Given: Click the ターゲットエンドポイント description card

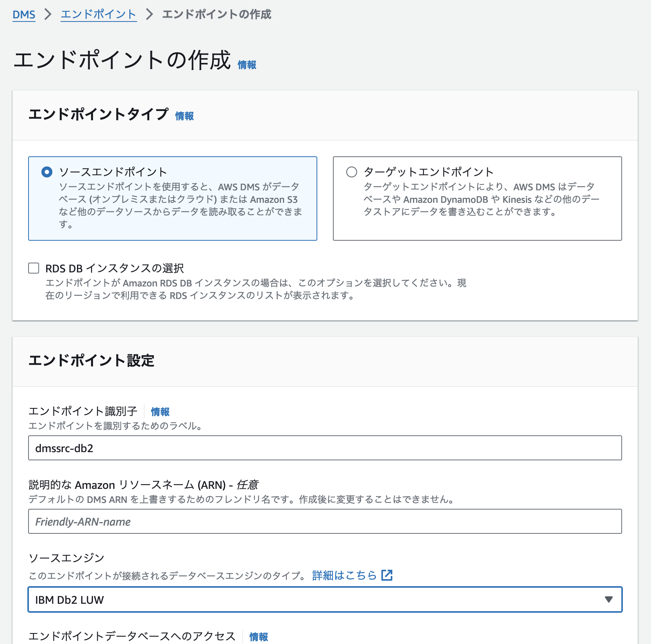Looking at the screenshot, I should point(478,199).
